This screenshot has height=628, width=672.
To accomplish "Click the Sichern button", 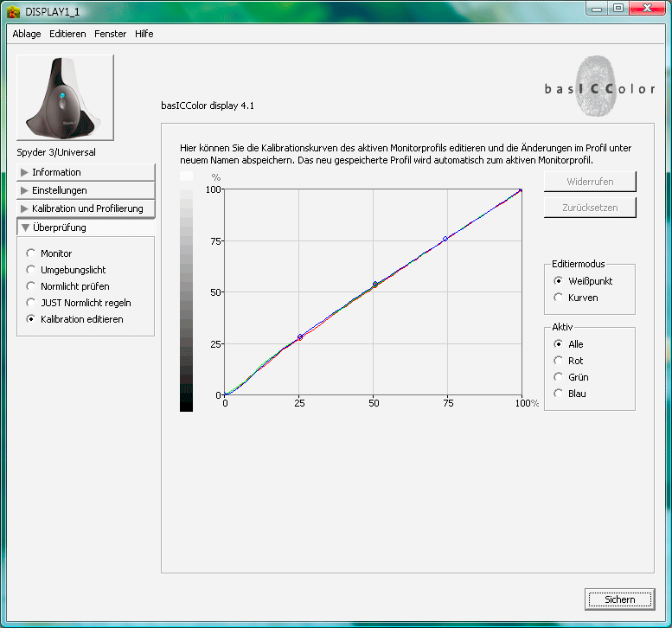I will point(619,599).
